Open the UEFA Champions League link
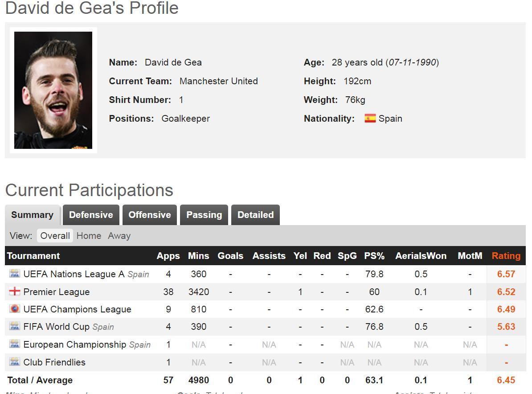 click(77, 309)
